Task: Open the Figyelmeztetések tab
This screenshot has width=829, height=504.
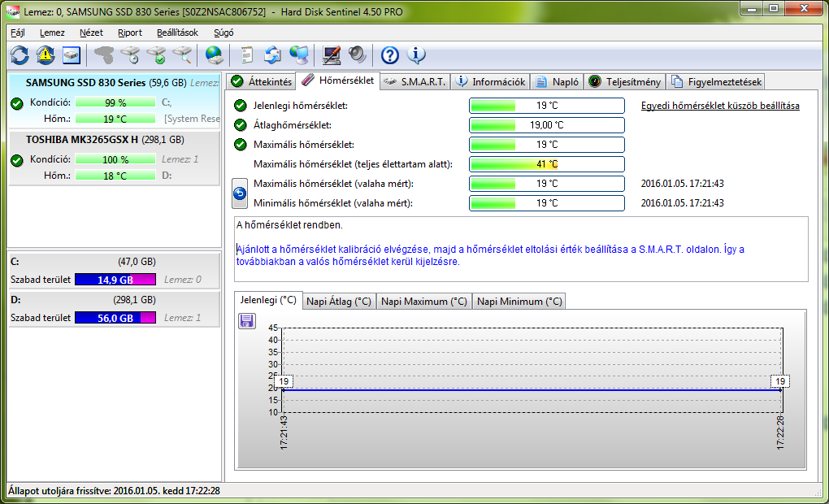Action: (x=716, y=81)
